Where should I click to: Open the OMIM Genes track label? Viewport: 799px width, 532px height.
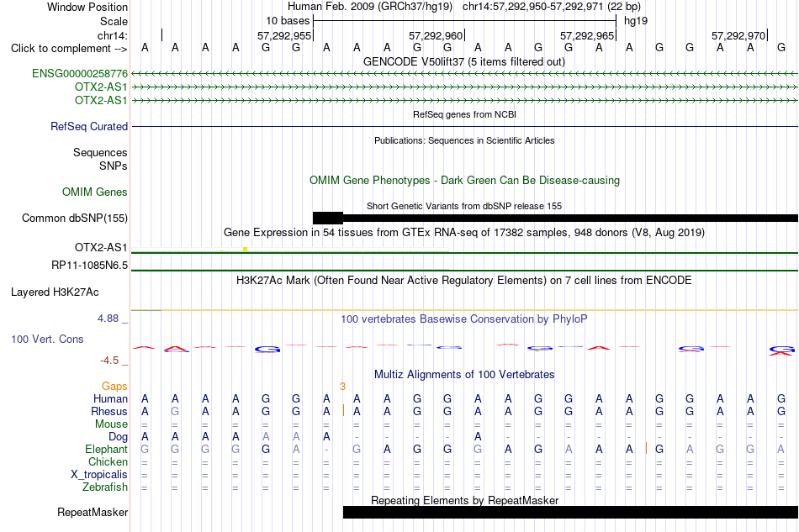(x=94, y=192)
